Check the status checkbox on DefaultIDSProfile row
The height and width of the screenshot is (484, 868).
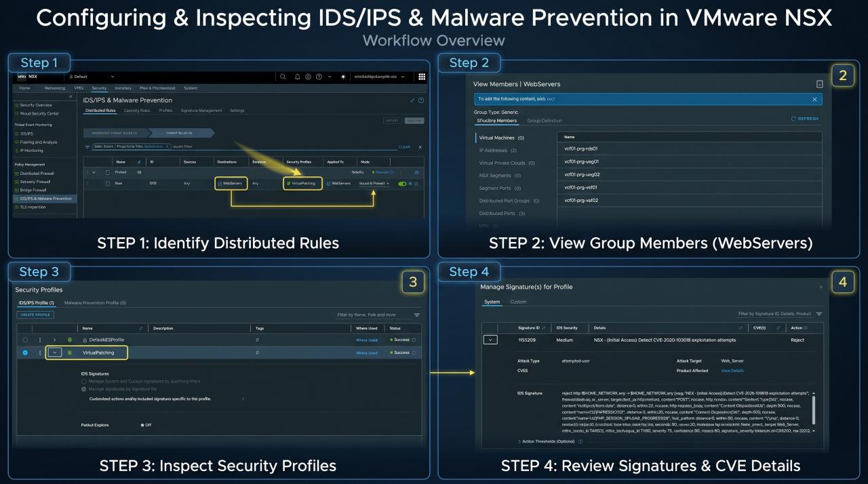(x=414, y=340)
